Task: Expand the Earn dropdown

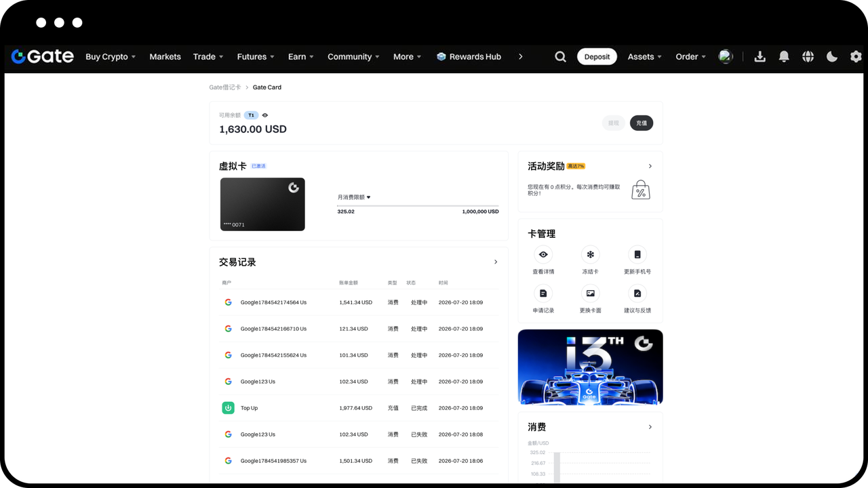Action: click(x=301, y=57)
